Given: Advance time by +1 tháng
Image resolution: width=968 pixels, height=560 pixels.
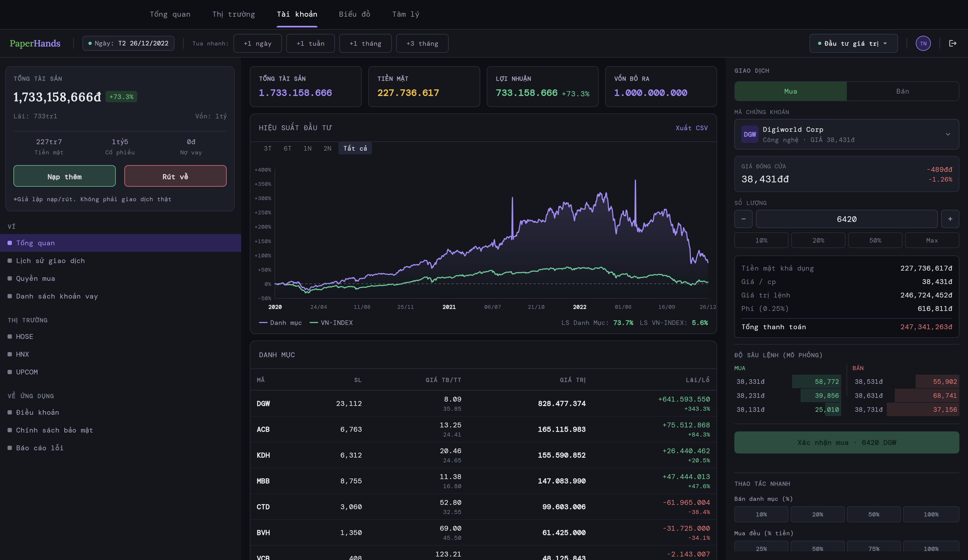Looking at the screenshot, I should click(x=365, y=43).
